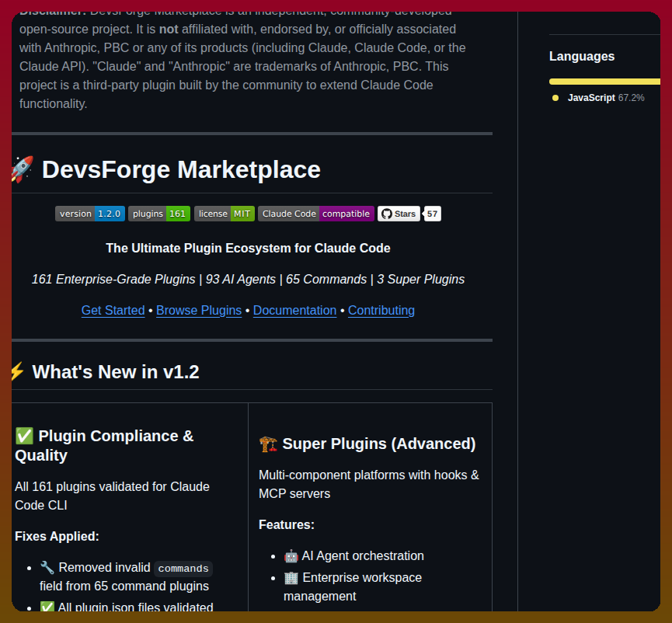The width and height of the screenshot is (672, 623).
Task: Click the version 1.2.0 badge
Action: coord(90,214)
